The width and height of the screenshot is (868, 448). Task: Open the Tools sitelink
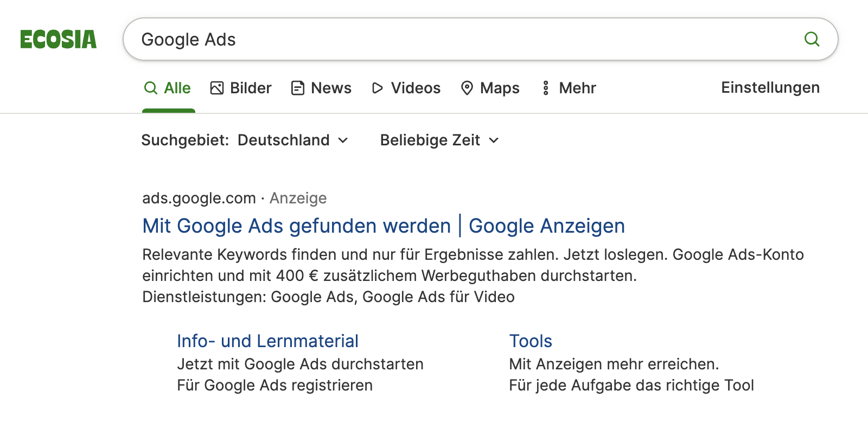pyautogui.click(x=531, y=341)
